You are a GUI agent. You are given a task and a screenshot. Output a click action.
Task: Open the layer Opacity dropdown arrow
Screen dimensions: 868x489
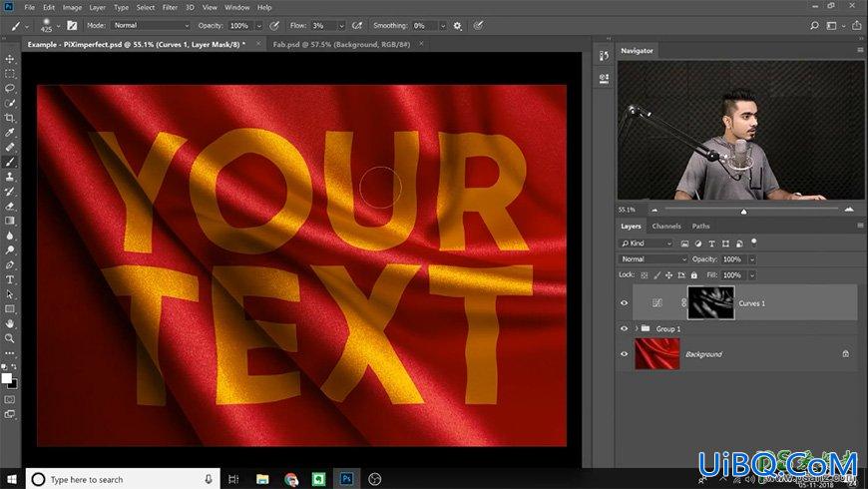click(751, 259)
